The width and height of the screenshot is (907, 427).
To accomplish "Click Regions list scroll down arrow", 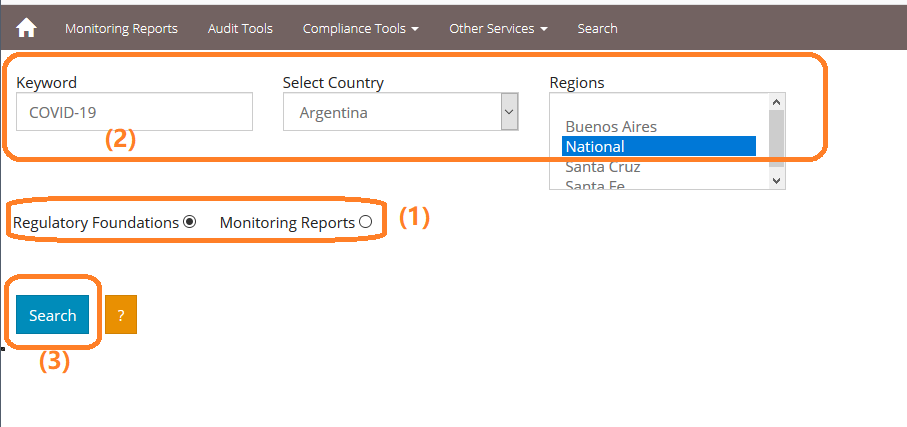I will coord(776,181).
